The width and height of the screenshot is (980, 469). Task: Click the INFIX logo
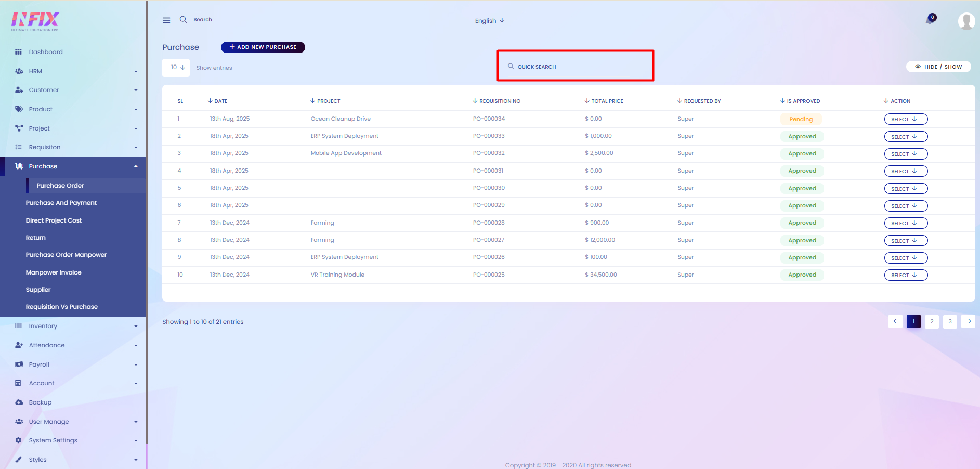tap(35, 21)
